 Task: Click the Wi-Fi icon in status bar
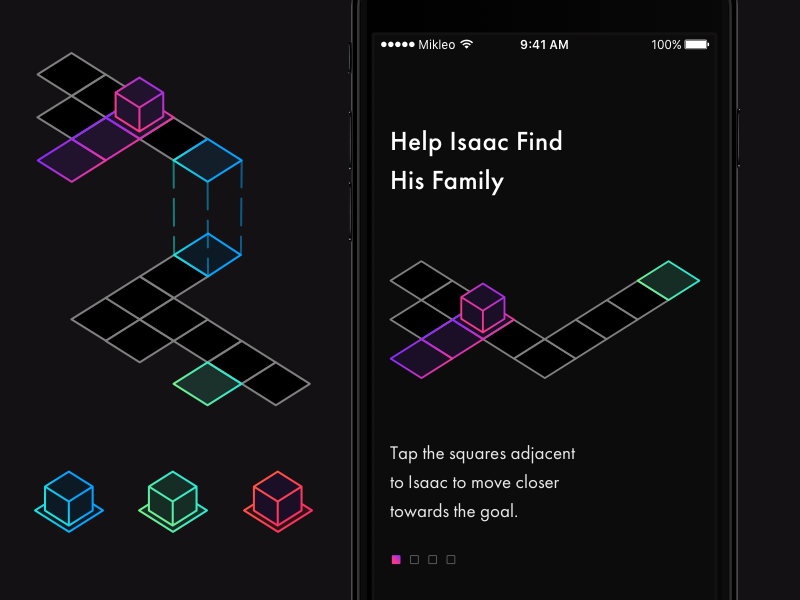[466, 45]
